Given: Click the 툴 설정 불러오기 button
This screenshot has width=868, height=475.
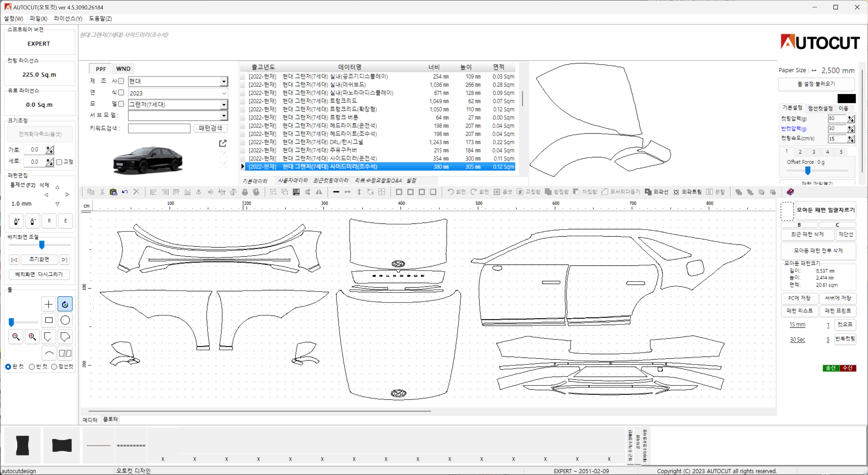Looking at the screenshot, I should click(816, 84).
